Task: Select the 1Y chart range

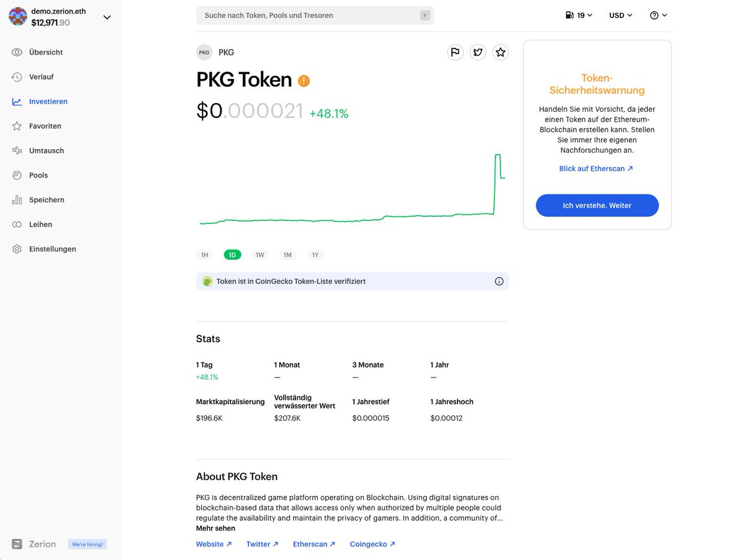Action: point(315,255)
